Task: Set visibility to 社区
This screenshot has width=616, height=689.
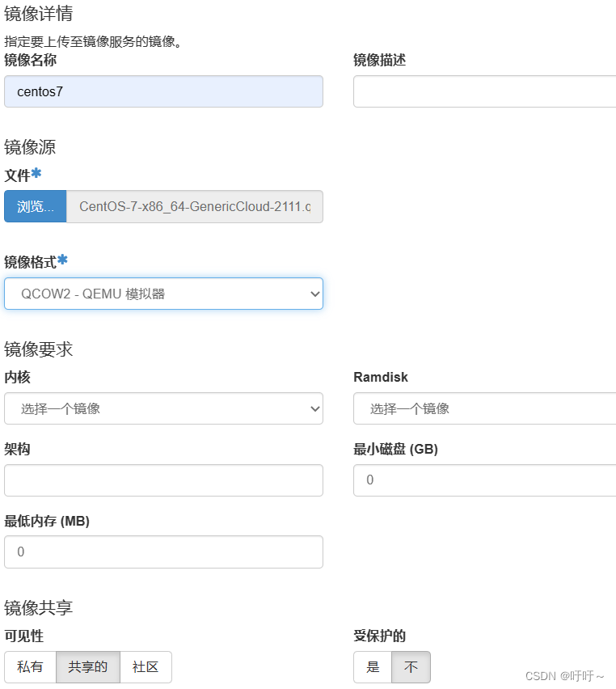Action: 146,667
